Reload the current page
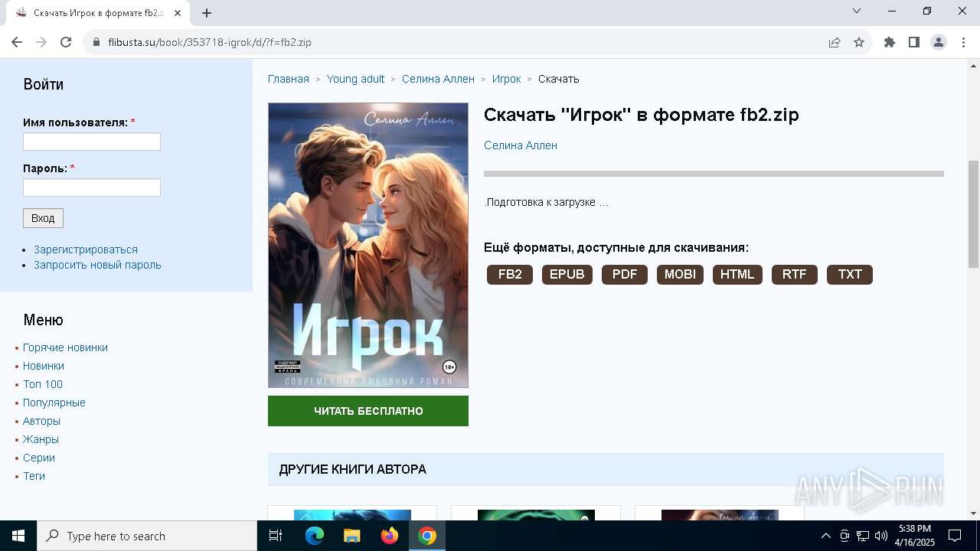Image resolution: width=980 pixels, height=551 pixels. pos(66,42)
